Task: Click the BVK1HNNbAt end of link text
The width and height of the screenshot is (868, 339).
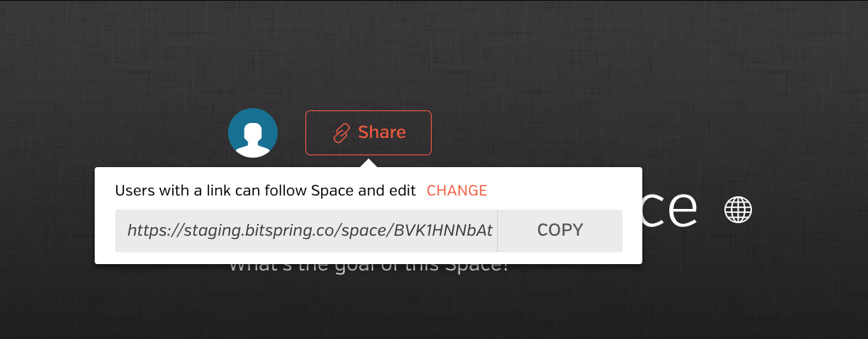Action: pos(443,231)
